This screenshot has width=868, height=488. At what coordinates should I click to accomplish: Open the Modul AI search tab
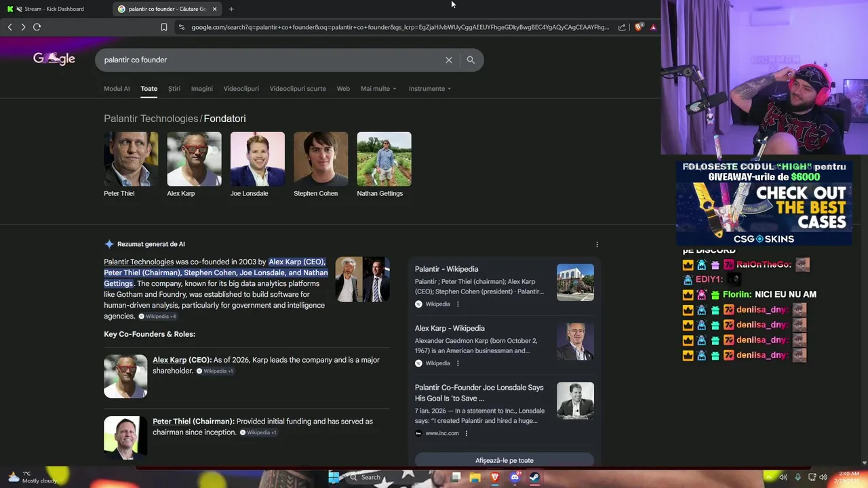click(x=117, y=89)
